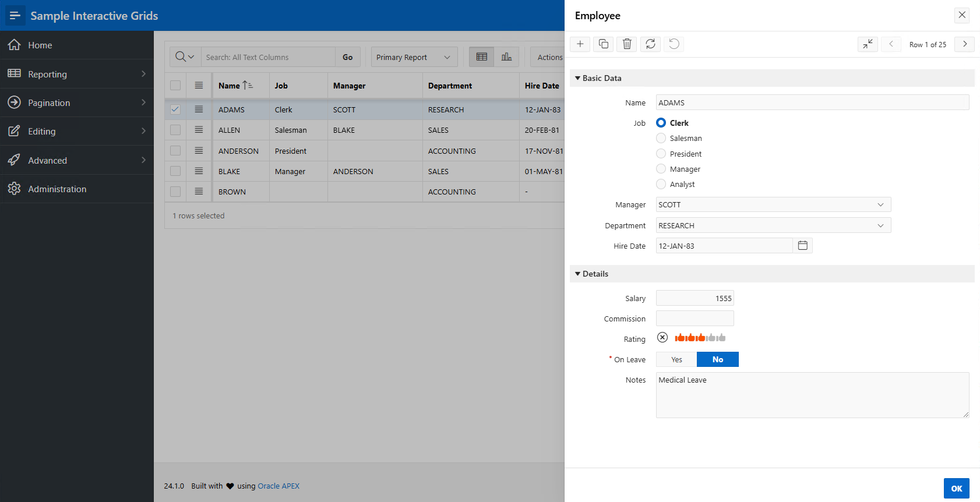Image resolution: width=980 pixels, height=502 pixels.
Task: Switch to chart view icon
Action: pyautogui.click(x=506, y=57)
